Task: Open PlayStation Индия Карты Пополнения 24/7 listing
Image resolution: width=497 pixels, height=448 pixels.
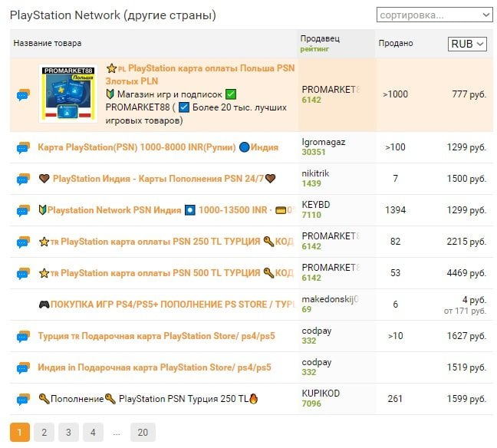Action: pyautogui.click(x=157, y=179)
